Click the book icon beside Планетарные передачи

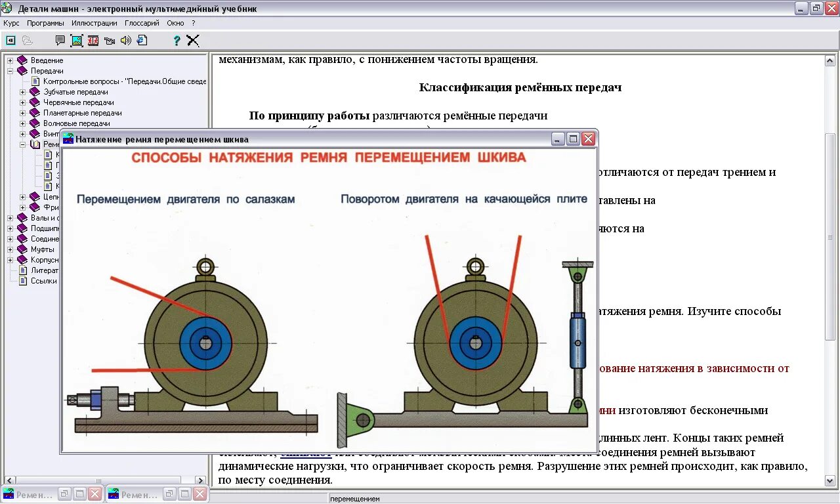[35, 113]
